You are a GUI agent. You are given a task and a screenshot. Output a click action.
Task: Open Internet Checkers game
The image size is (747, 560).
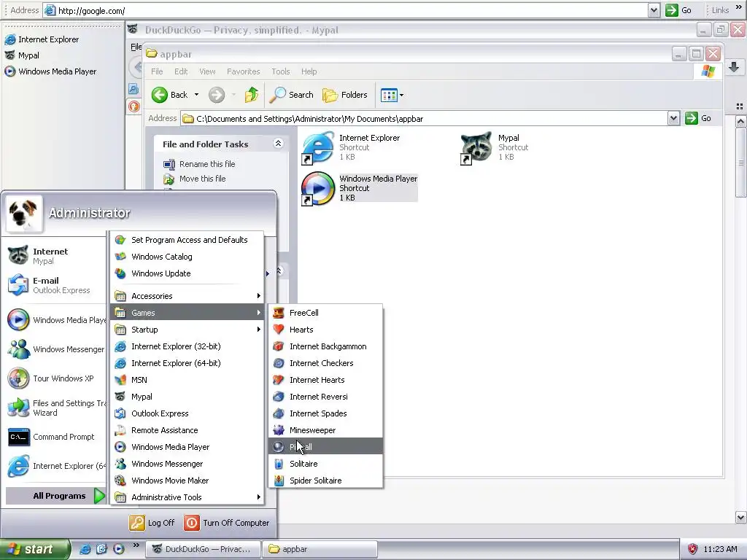(x=325, y=363)
